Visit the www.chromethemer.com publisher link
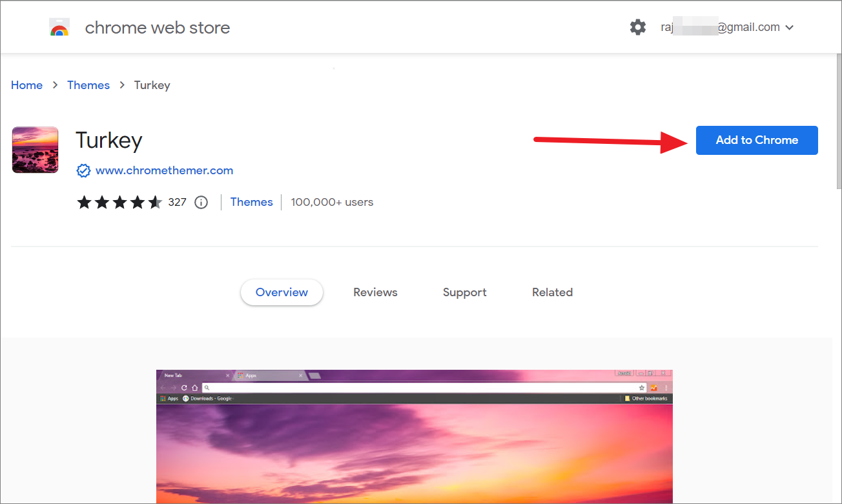 (163, 170)
